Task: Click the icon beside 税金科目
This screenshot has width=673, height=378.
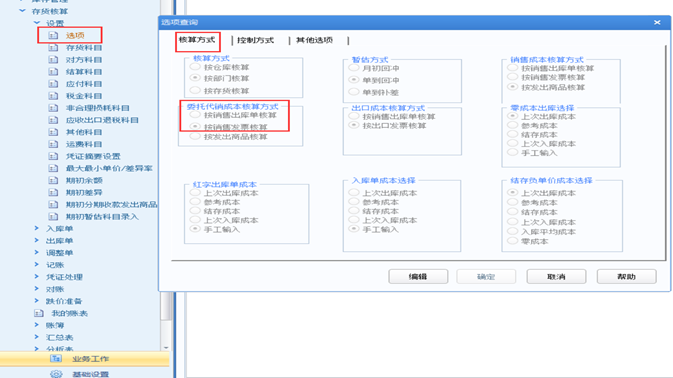Action: click(53, 96)
